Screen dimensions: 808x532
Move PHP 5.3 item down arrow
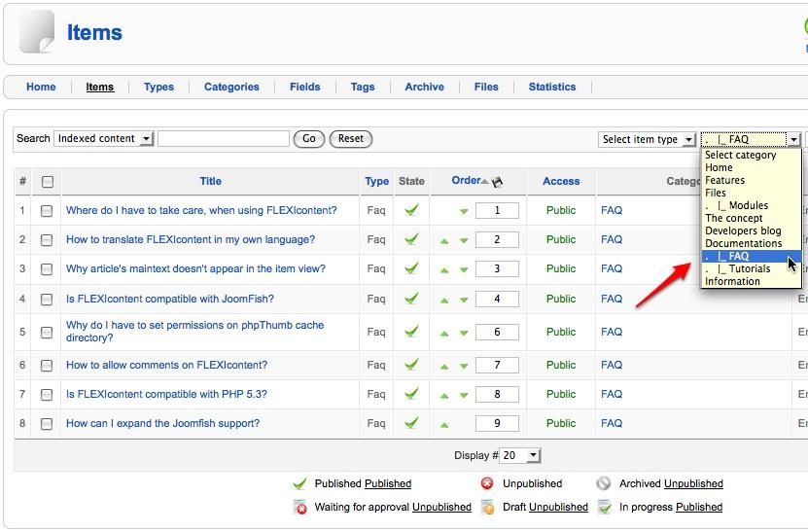point(464,396)
